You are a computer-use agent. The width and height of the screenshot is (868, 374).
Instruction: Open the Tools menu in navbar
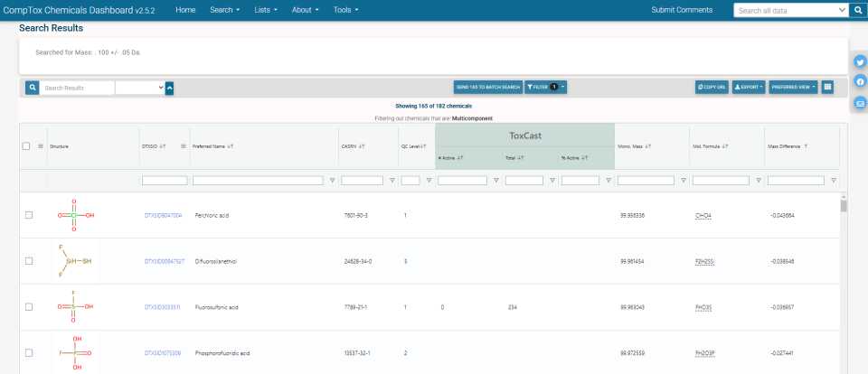click(x=346, y=10)
